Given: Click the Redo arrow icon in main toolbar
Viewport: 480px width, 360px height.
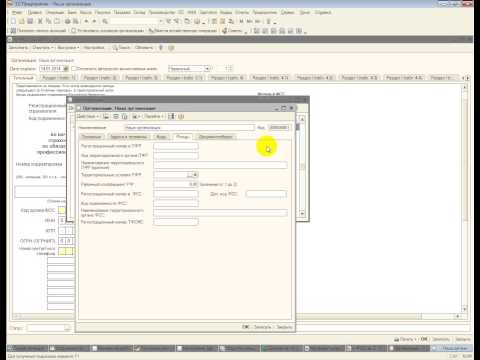Looking at the screenshot, I should point(94,21).
